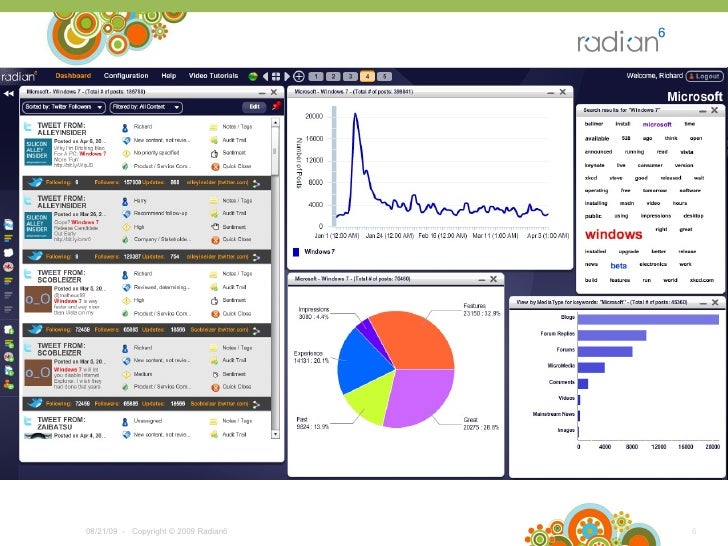This screenshot has height=546, width=728.
Task: Expand arrow on first Scobleizer follower bar
Action: 256,331
